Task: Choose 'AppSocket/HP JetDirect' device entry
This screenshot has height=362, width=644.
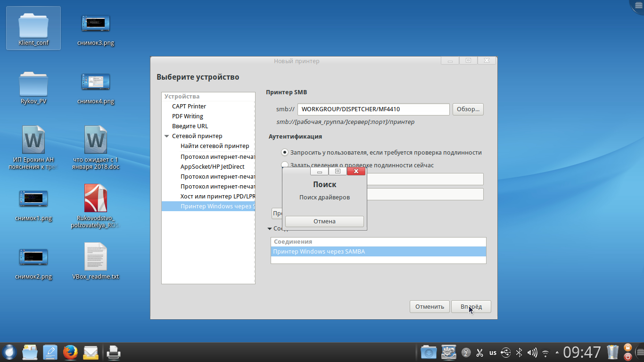Action: [212, 166]
